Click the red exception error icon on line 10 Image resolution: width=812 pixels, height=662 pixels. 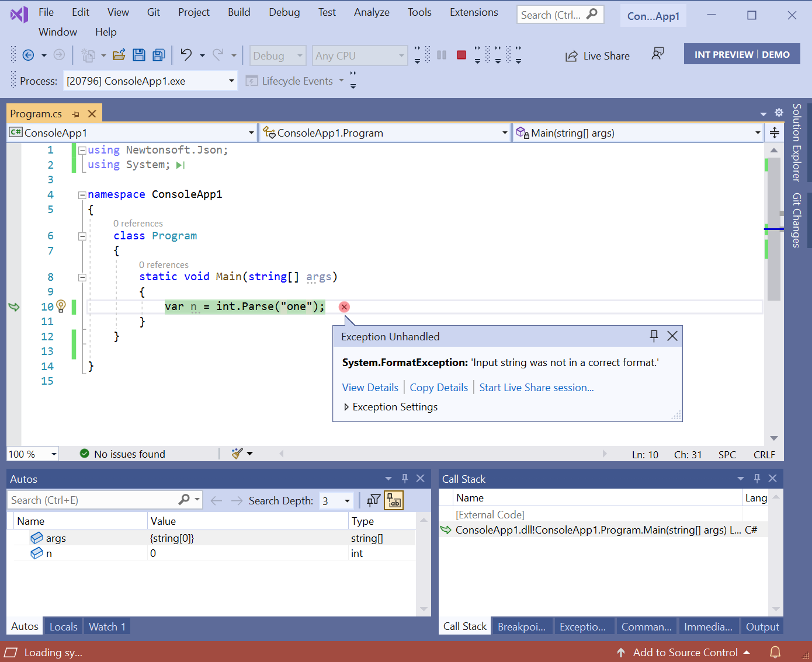pos(344,307)
